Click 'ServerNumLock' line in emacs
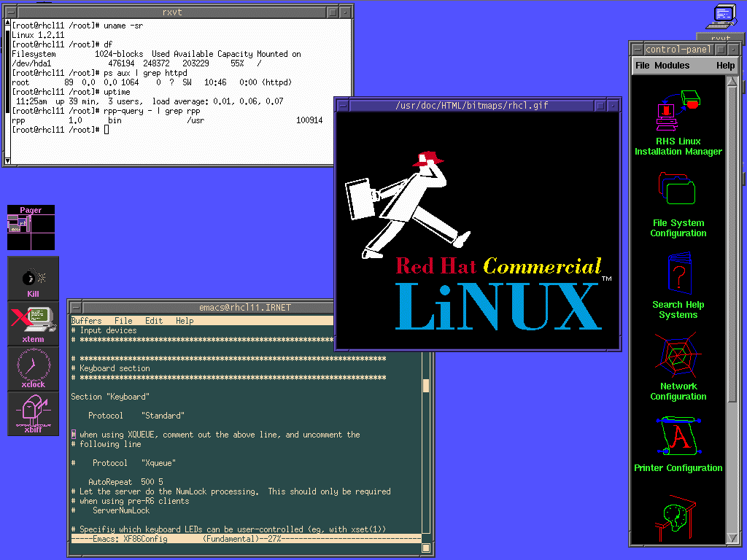This screenshot has width=747, height=560. pyautogui.click(x=121, y=510)
